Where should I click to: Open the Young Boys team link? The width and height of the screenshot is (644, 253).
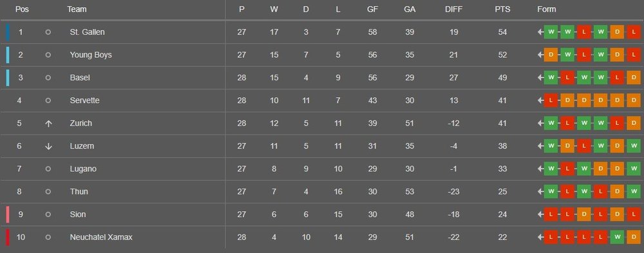click(x=91, y=55)
